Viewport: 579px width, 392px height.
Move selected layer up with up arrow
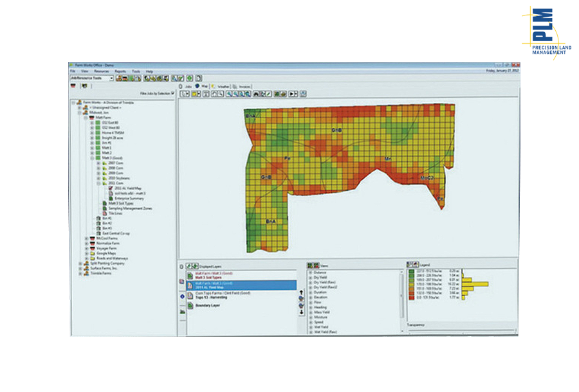[301, 292]
